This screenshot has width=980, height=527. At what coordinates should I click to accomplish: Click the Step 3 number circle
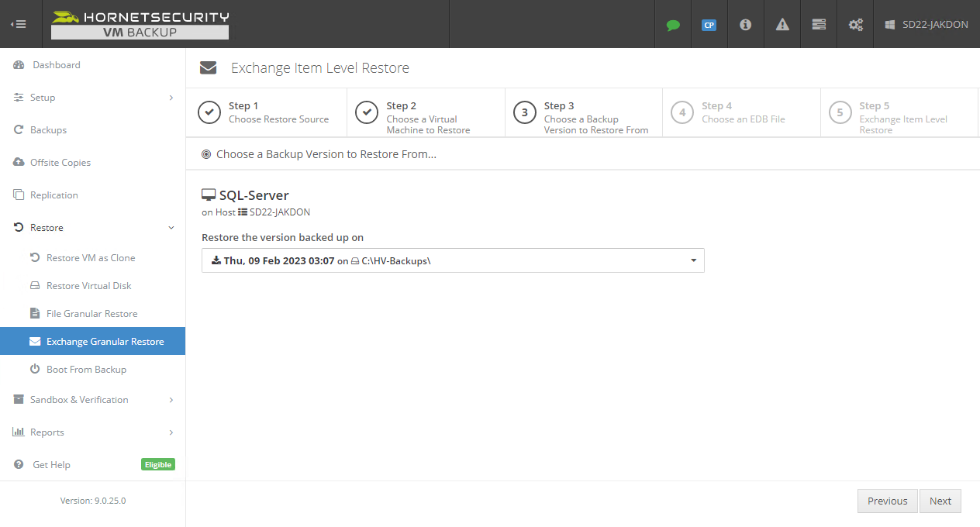coord(525,112)
